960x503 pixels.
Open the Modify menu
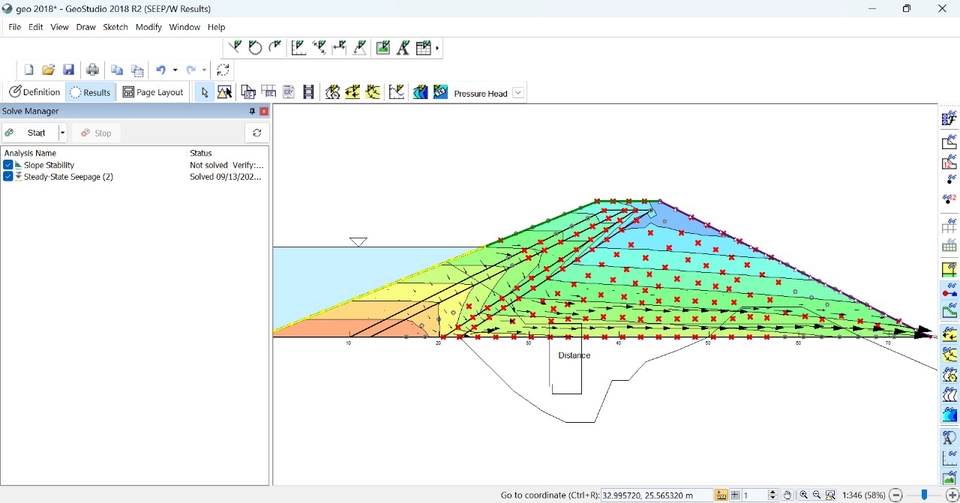(148, 27)
